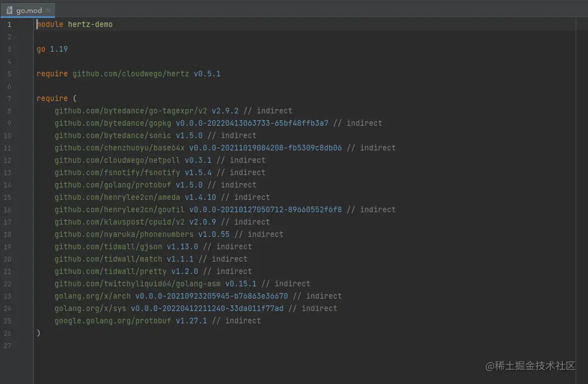Screen dimensions: 588x384
Task: Click 'github.com/bytedance/go-tagexpr/v2' path
Action: click(130, 111)
